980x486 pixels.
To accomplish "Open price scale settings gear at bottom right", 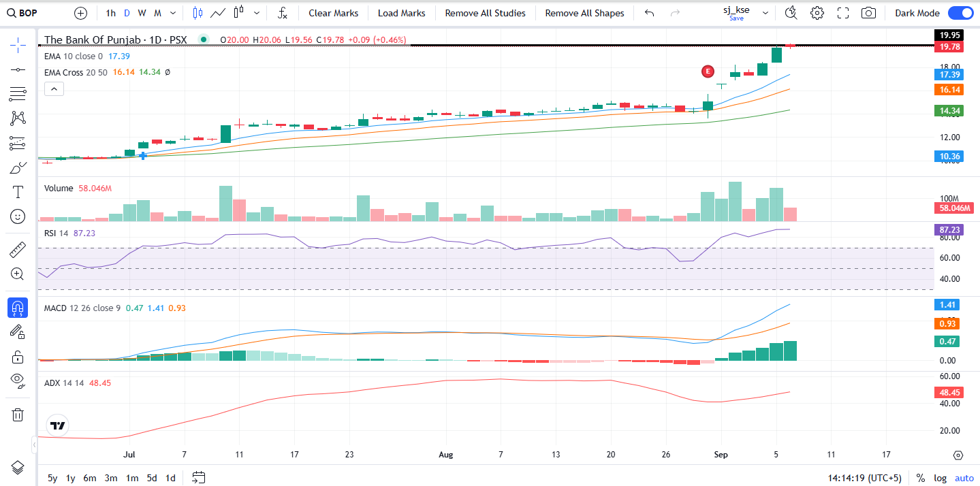I will point(958,455).
